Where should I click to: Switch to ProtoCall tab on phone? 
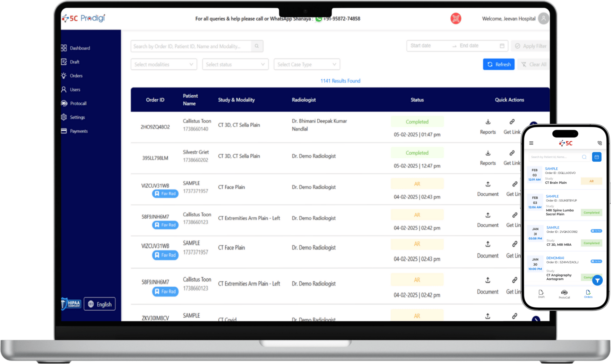[x=564, y=294]
